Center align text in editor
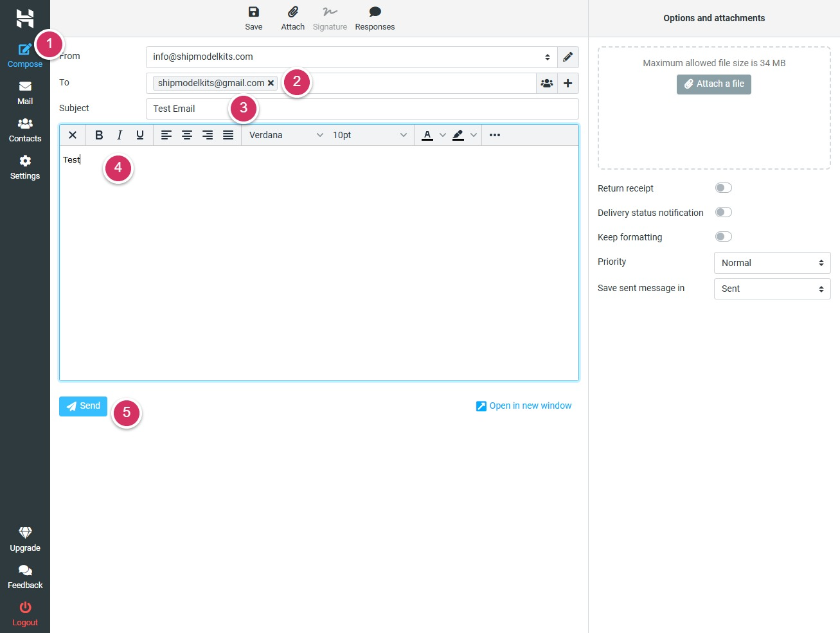Viewport: 840px width, 633px height. pos(187,135)
